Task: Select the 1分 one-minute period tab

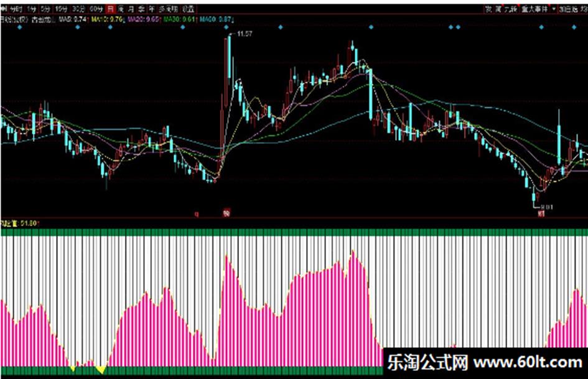Action: 31,9
